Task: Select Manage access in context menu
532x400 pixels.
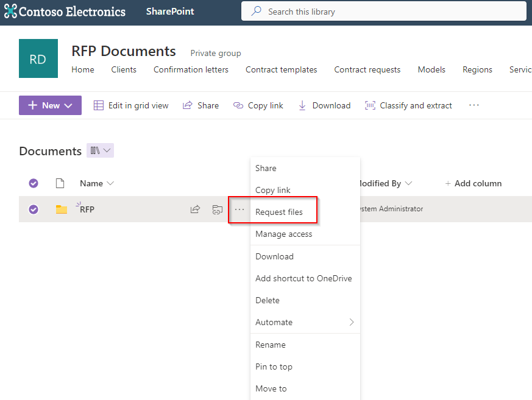Action: (x=283, y=234)
